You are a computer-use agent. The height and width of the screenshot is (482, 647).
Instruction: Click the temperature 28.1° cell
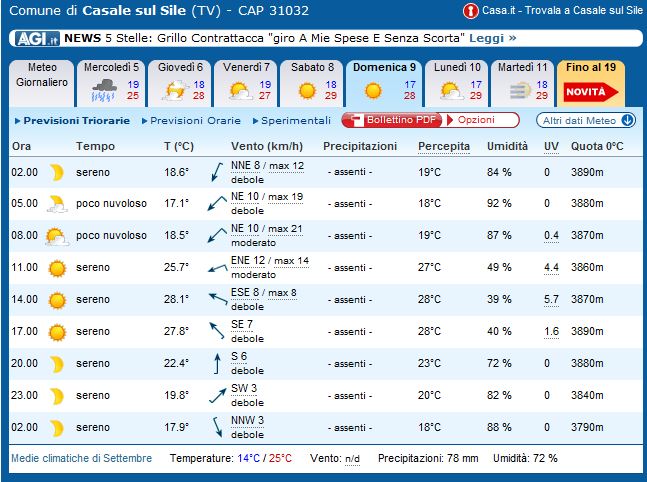pos(176,299)
